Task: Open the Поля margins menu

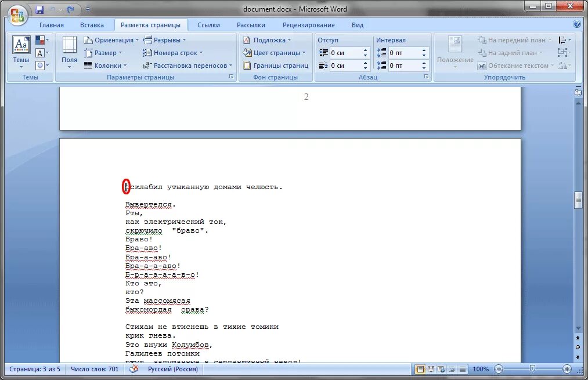Action: click(70, 52)
